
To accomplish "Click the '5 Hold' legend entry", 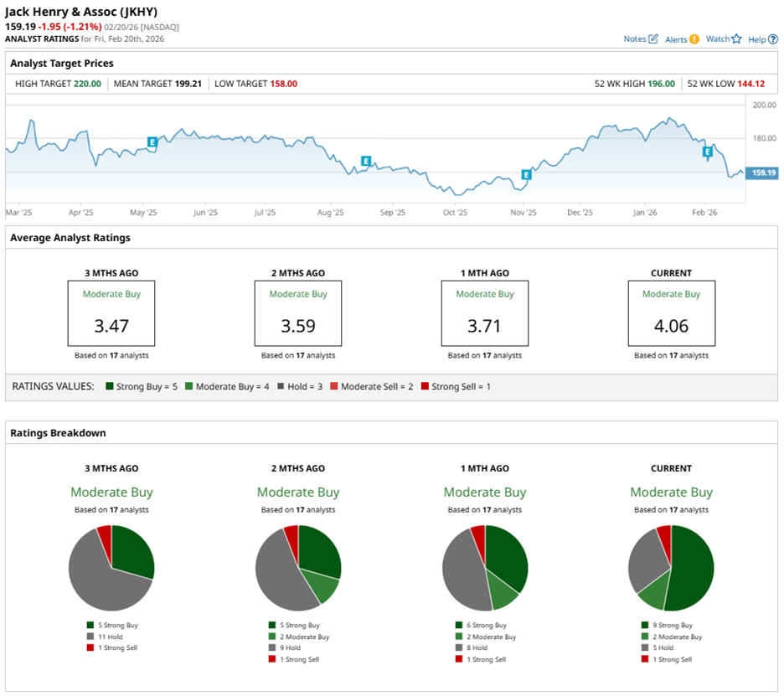I will (658, 647).
